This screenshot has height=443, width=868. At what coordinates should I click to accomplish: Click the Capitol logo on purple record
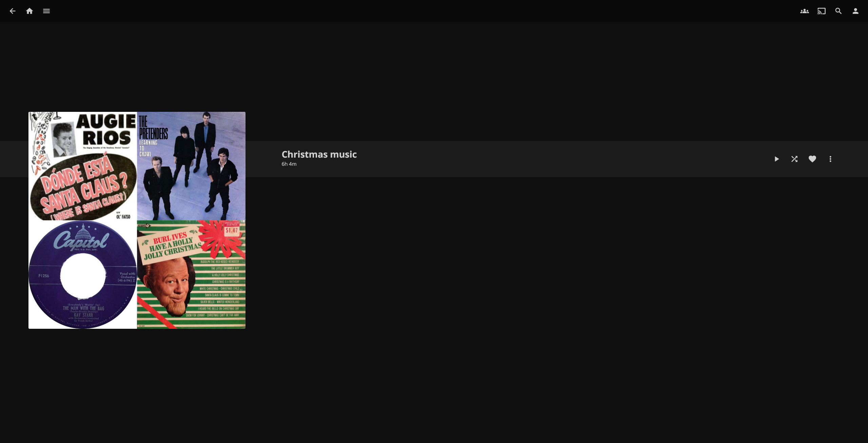pos(81,240)
